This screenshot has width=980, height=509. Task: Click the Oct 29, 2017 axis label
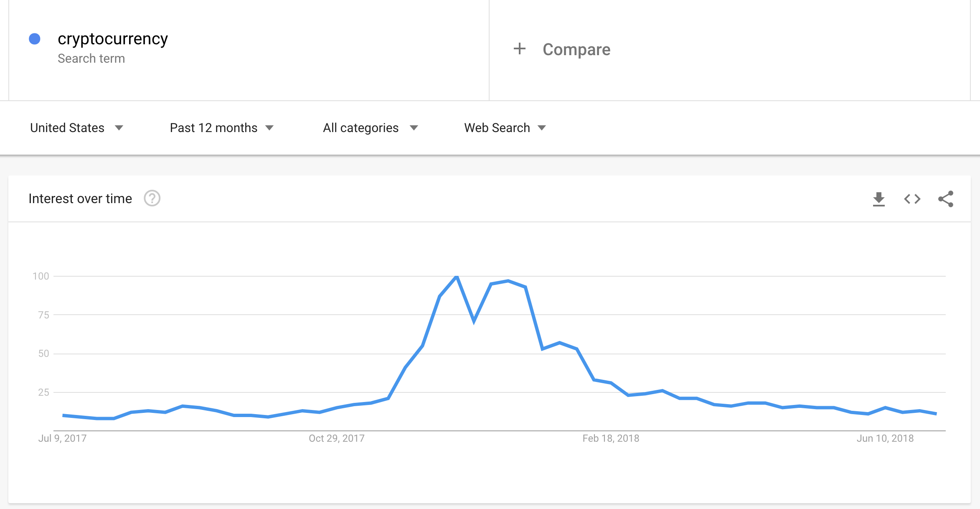tap(337, 438)
